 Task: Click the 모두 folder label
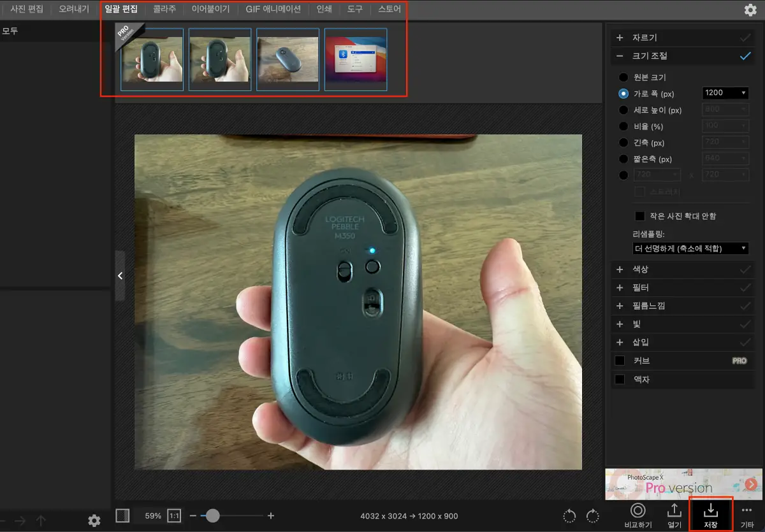10,31
